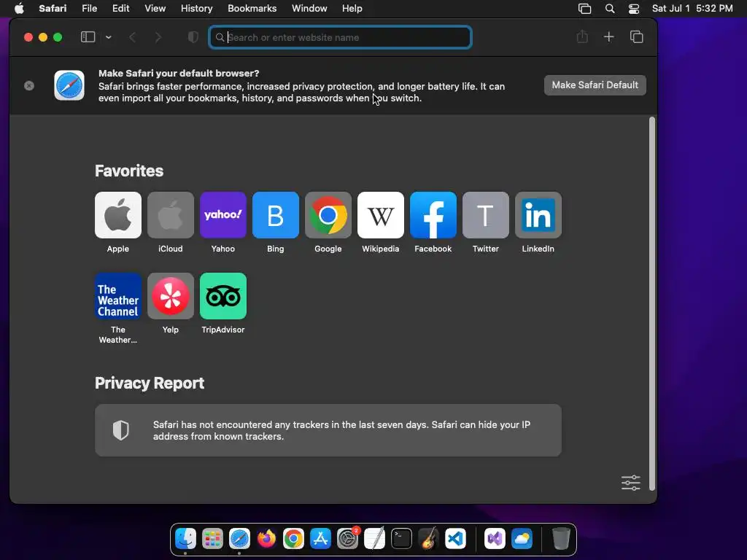This screenshot has height=560, width=747.
Task: Open the Safari menu
Action: pos(53,9)
